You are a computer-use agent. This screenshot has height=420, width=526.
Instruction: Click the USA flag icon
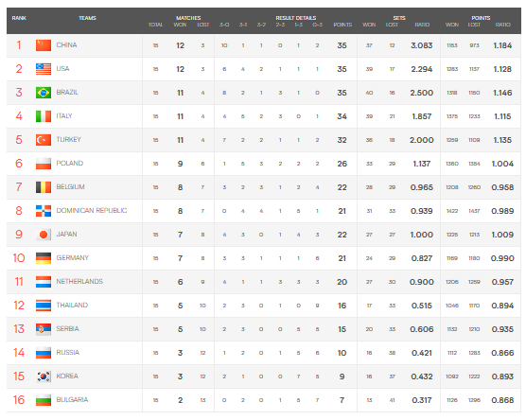pyautogui.click(x=44, y=69)
